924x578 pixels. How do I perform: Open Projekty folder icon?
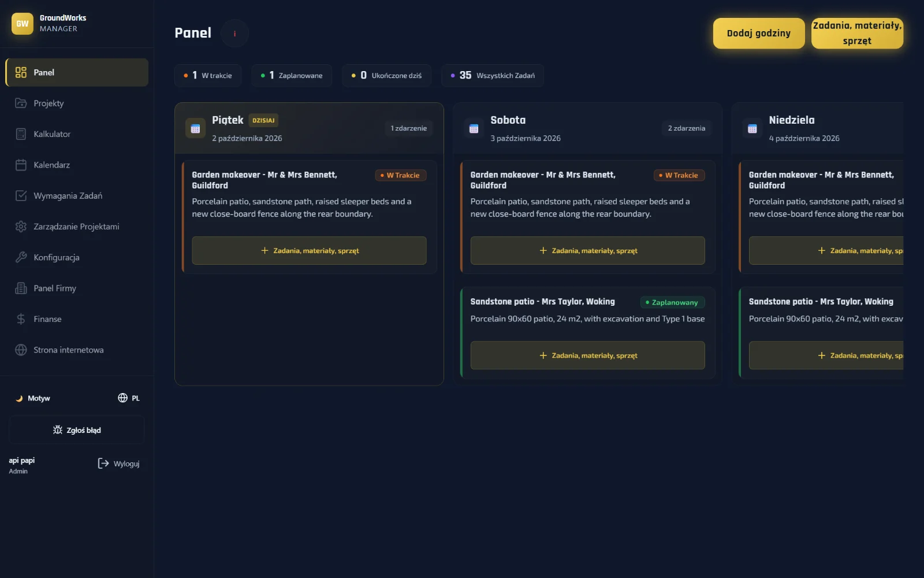pos(21,103)
